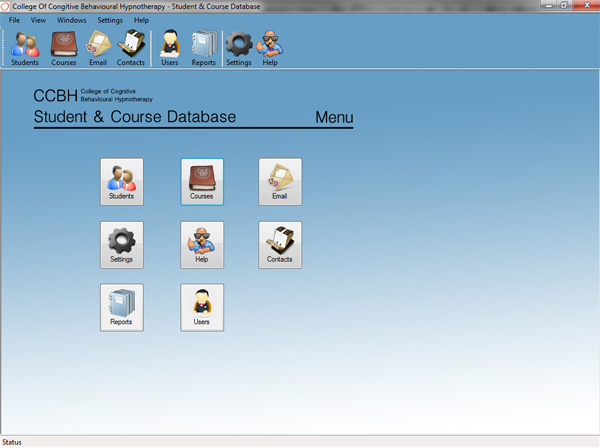Click the CCBH logo text

coord(55,96)
